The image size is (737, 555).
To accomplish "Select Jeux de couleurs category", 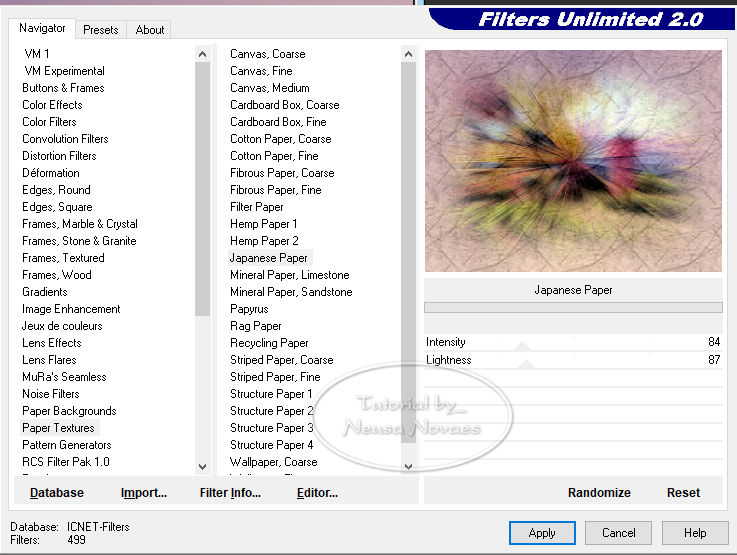I will [62, 326].
